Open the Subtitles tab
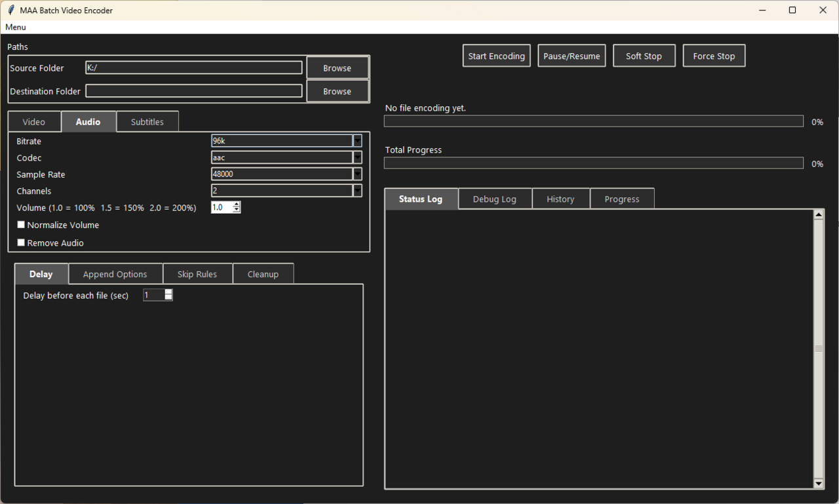The width and height of the screenshot is (839, 504). coord(147,122)
